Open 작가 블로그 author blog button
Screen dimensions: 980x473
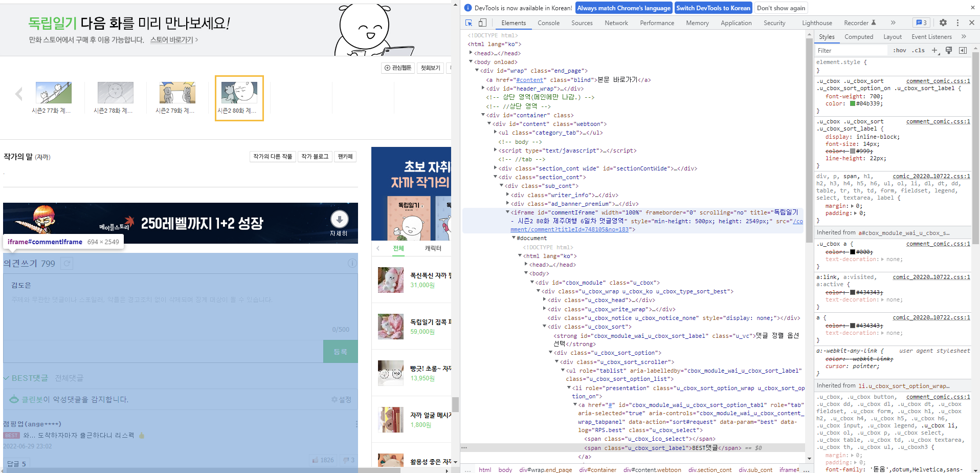pyautogui.click(x=315, y=156)
